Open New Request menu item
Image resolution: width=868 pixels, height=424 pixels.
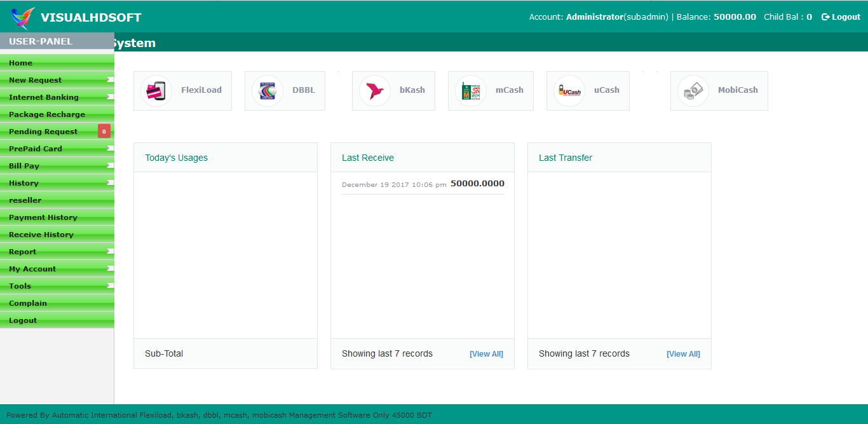tap(57, 80)
